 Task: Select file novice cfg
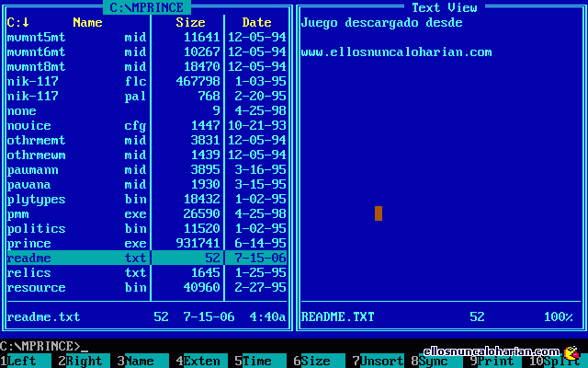[147, 125]
